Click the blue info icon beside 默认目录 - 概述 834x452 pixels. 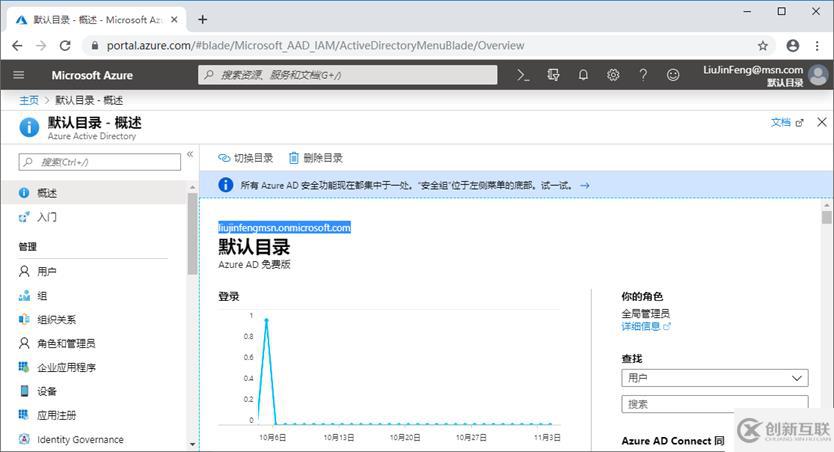tap(29, 128)
